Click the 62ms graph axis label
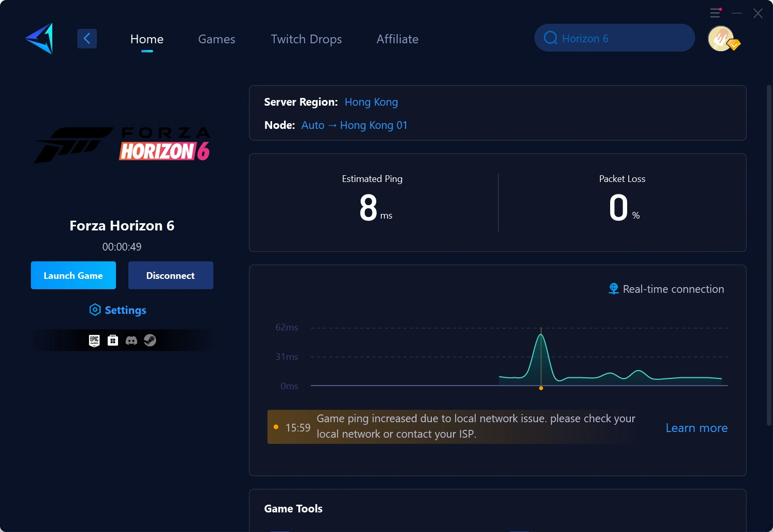Image resolution: width=773 pixels, height=532 pixels. [287, 327]
